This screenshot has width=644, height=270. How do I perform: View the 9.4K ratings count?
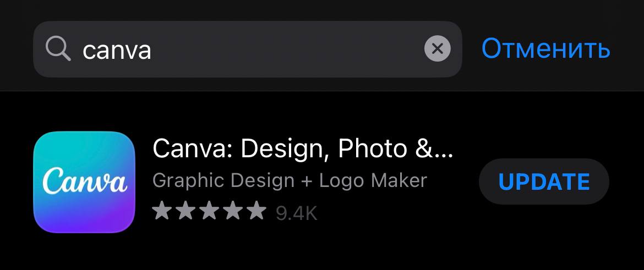click(296, 213)
